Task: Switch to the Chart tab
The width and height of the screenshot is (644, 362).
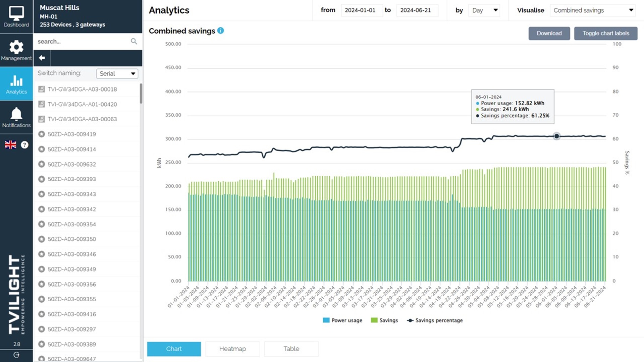Action: [174, 349]
